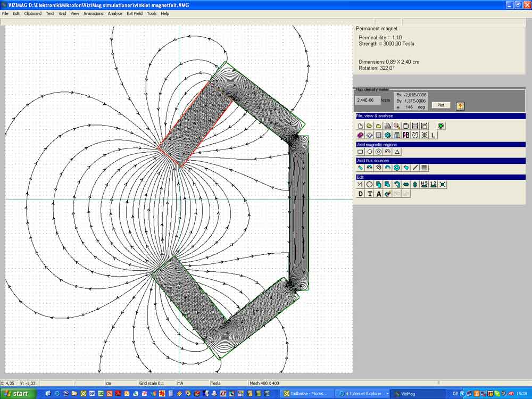Add a circular magnetic region
This screenshot has width=532, height=399.
pos(370,152)
